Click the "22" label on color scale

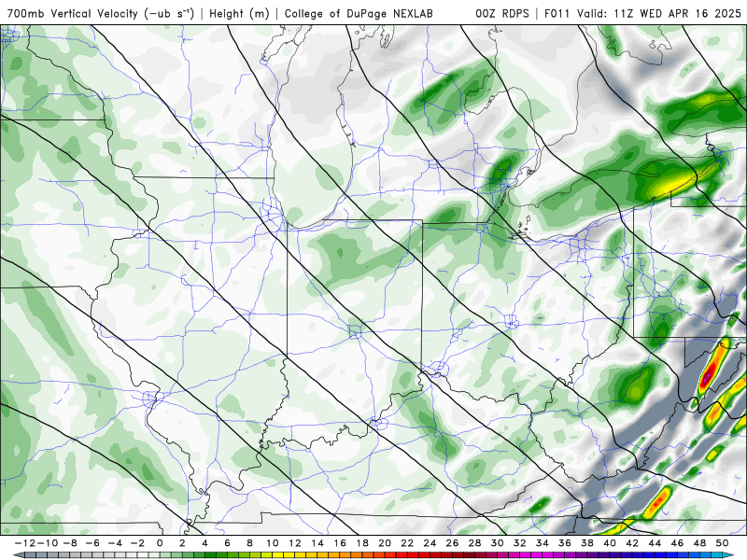407,543
